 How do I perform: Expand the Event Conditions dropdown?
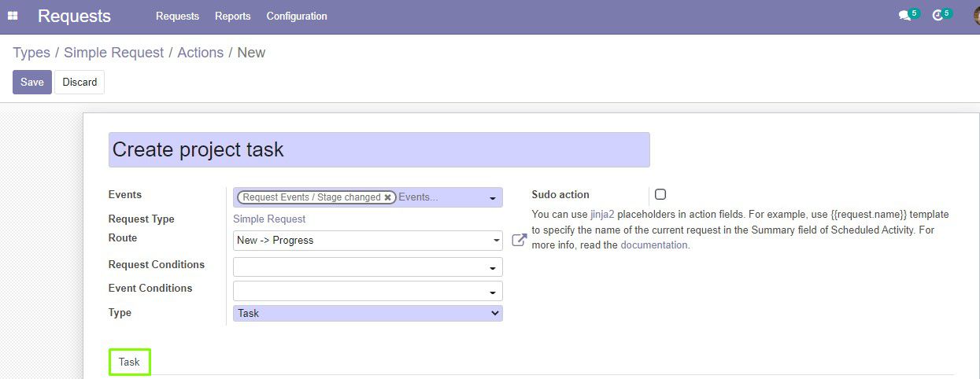point(368,291)
